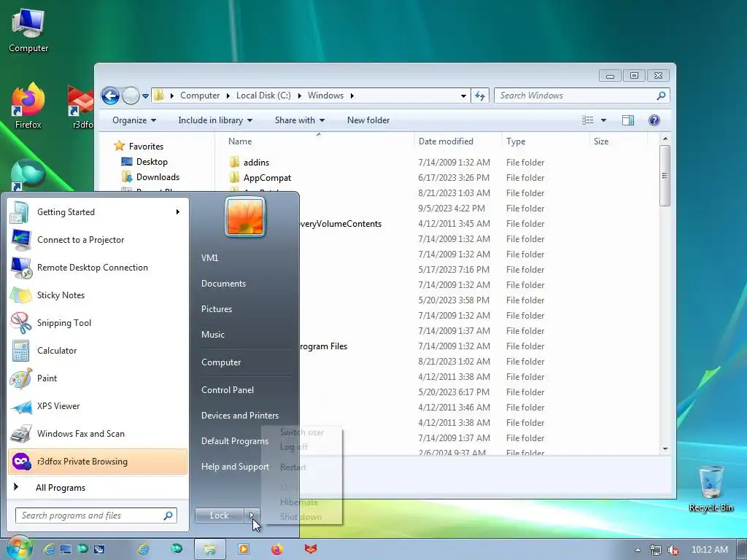The height and width of the screenshot is (560, 747).
Task: Open the shutdown options arrow next to Lock
Action: click(x=252, y=516)
